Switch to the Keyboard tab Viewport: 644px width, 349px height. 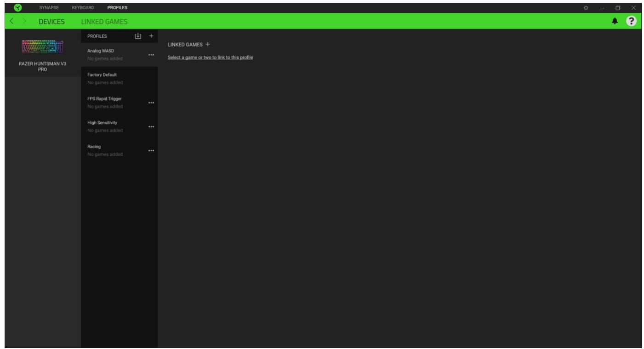[83, 8]
